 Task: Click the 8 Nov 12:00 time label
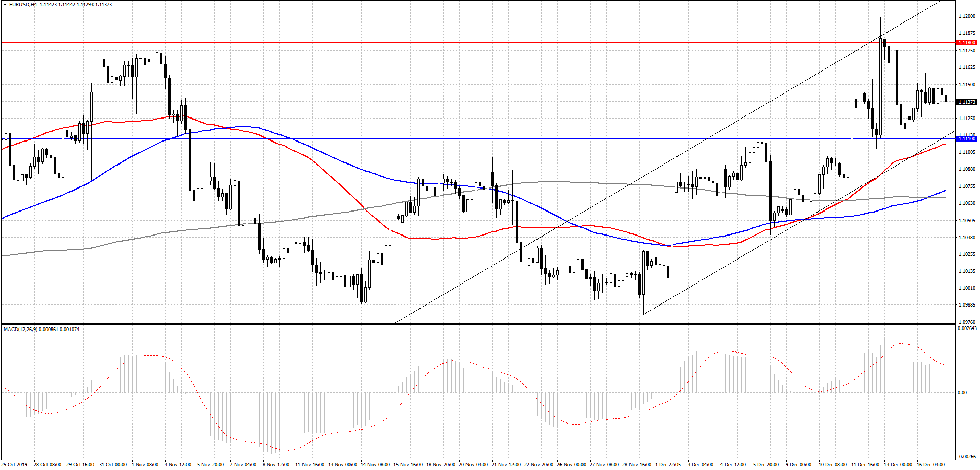(276, 465)
